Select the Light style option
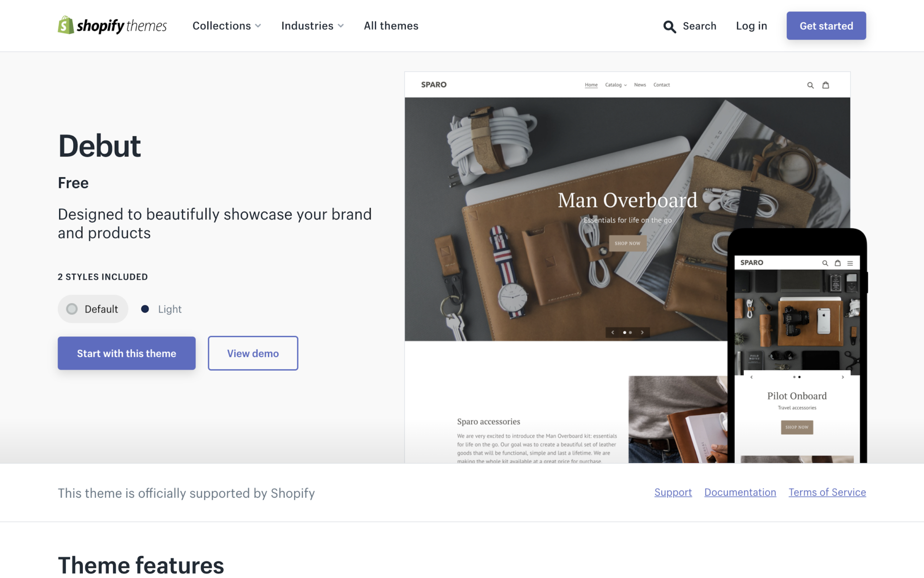Image resolution: width=924 pixels, height=578 pixels. coord(169,309)
